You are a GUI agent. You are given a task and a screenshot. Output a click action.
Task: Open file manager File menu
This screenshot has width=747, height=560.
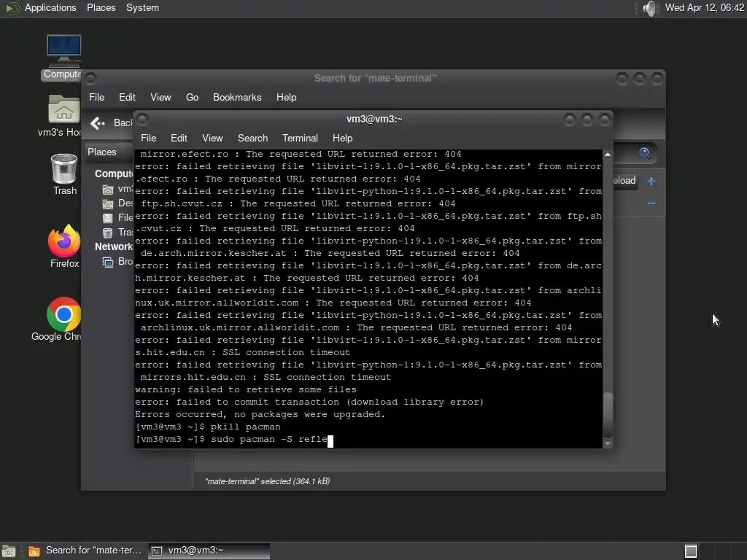pyautogui.click(x=96, y=97)
